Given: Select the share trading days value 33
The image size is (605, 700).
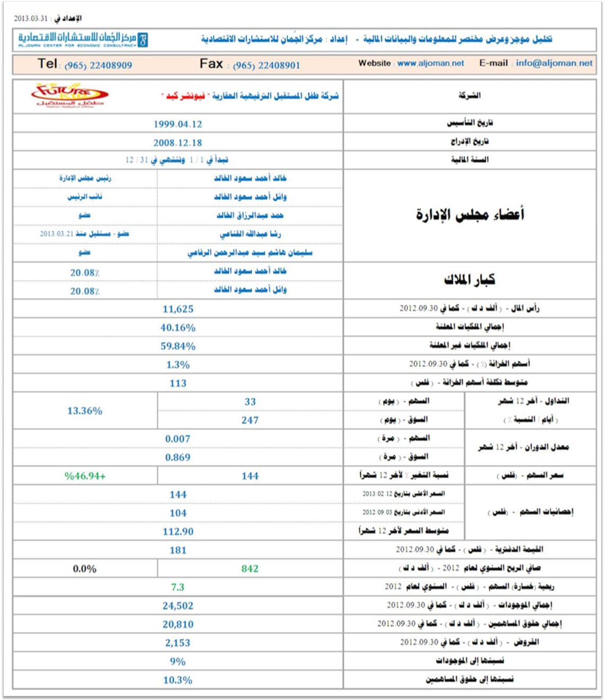Looking at the screenshot, I should pyautogui.click(x=250, y=402).
